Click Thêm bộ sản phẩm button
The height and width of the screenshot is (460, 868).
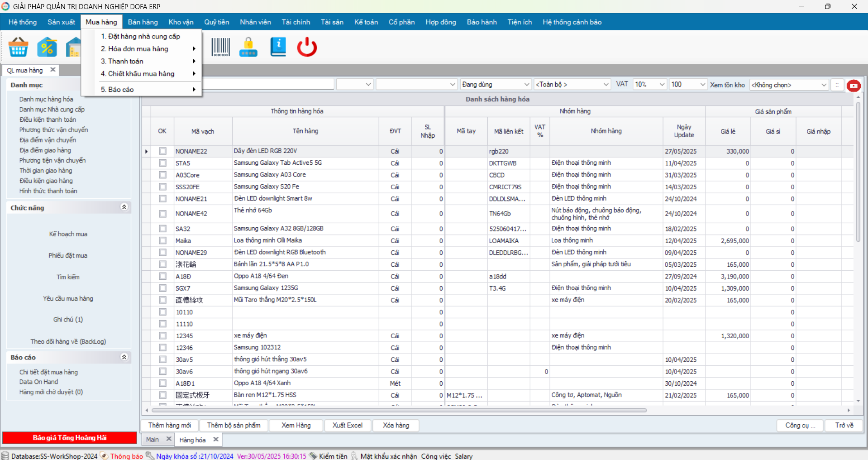(234, 425)
